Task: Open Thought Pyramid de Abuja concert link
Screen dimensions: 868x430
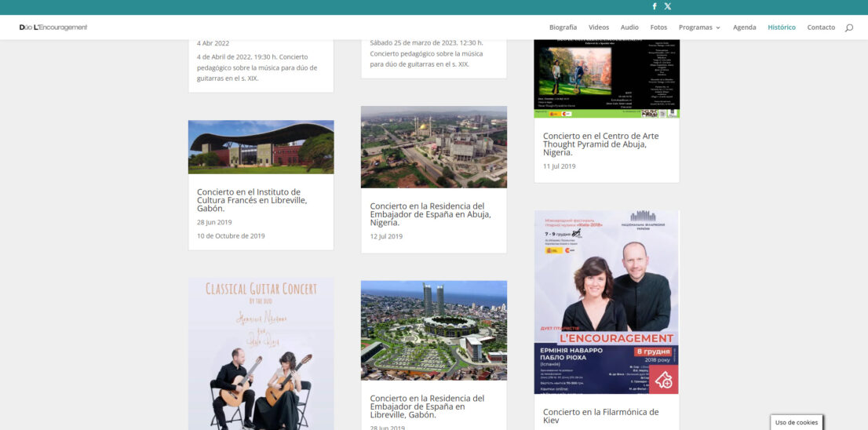Action: (600, 144)
